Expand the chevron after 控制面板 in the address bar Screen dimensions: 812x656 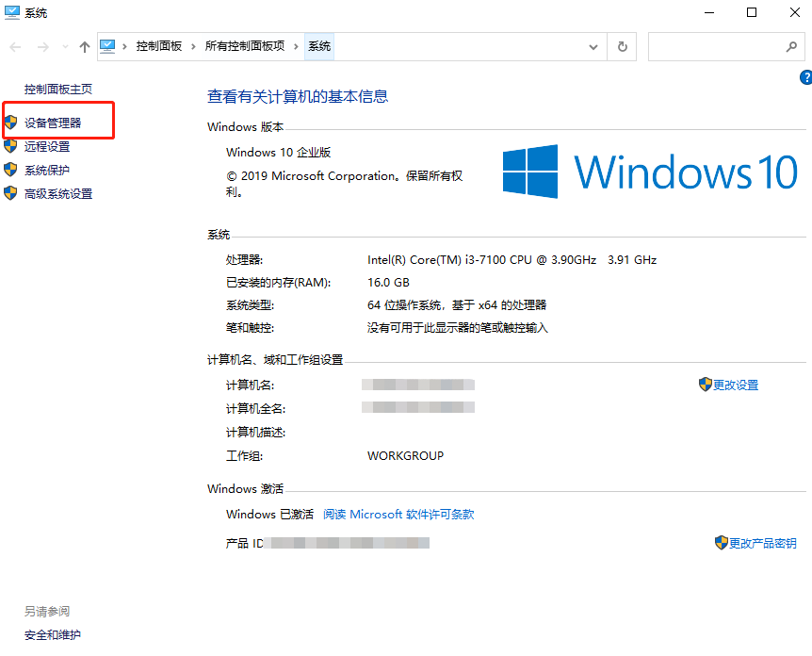193,46
